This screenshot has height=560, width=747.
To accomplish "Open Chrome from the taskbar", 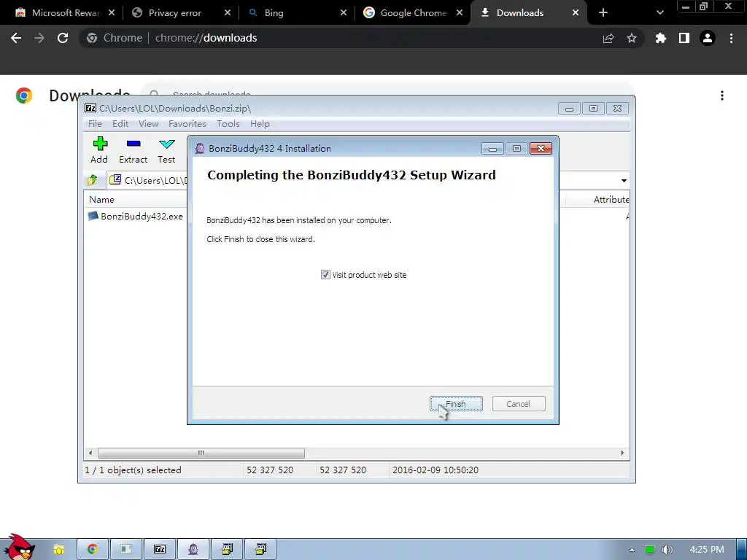I will (x=93, y=550).
